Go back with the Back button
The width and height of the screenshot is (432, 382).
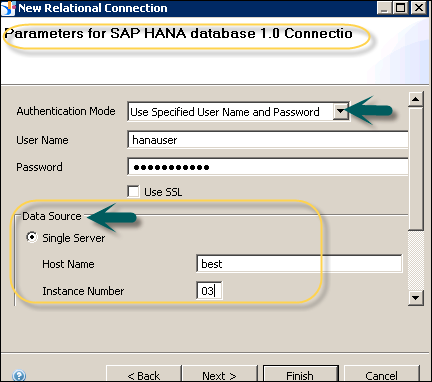[x=144, y=374]
